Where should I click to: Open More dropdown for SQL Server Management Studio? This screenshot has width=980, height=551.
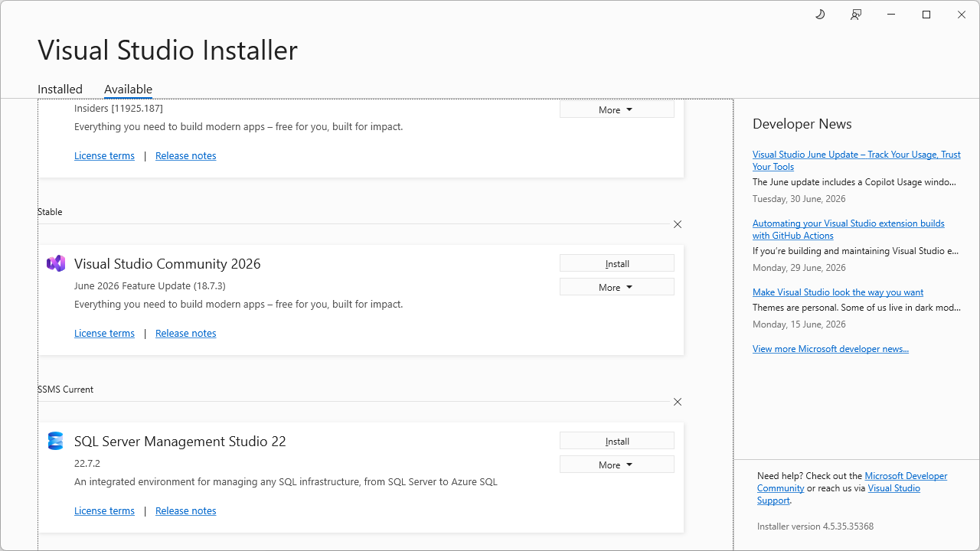617,465
